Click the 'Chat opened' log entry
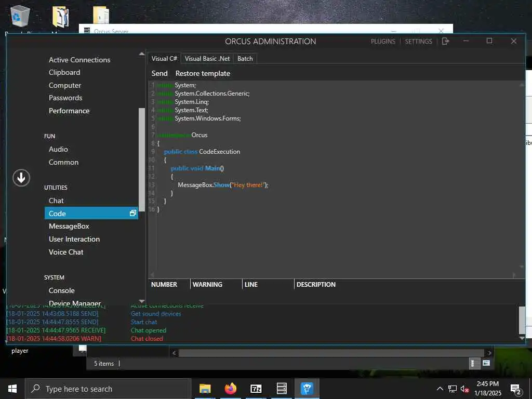 [x=148, y=330]
